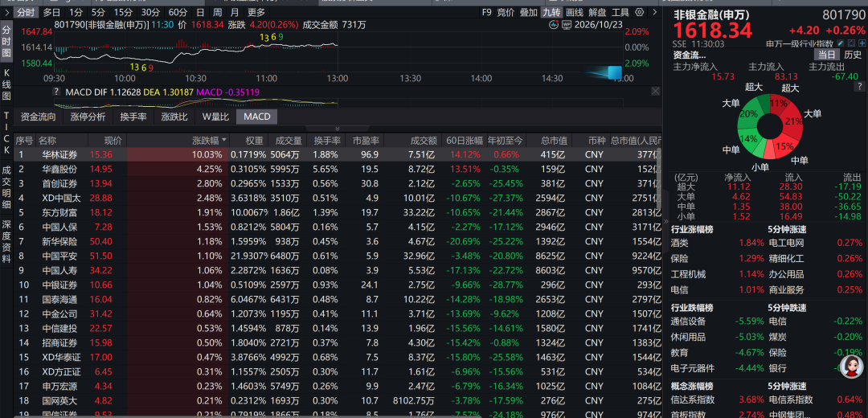Select the TICK sidebar tab

point(6,133)
